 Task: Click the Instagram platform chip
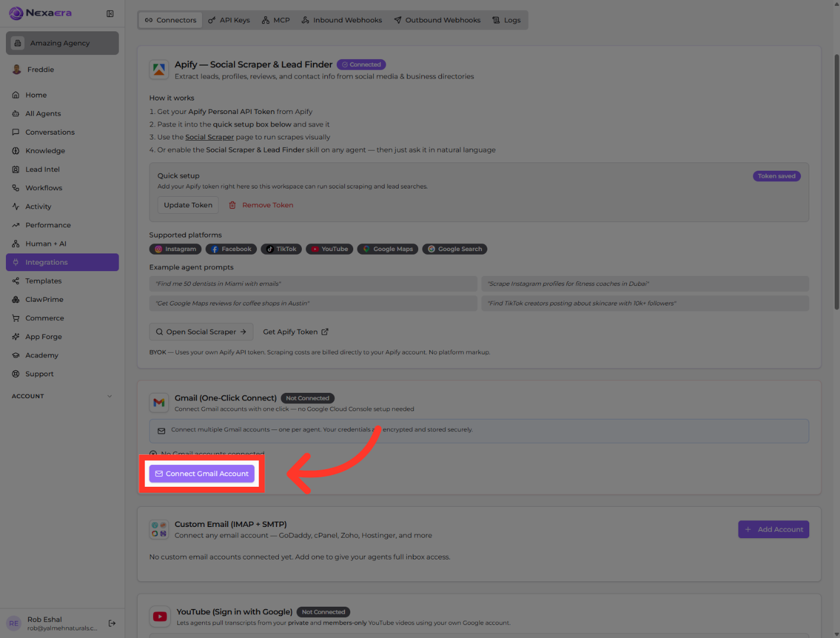tap(175, 249)
